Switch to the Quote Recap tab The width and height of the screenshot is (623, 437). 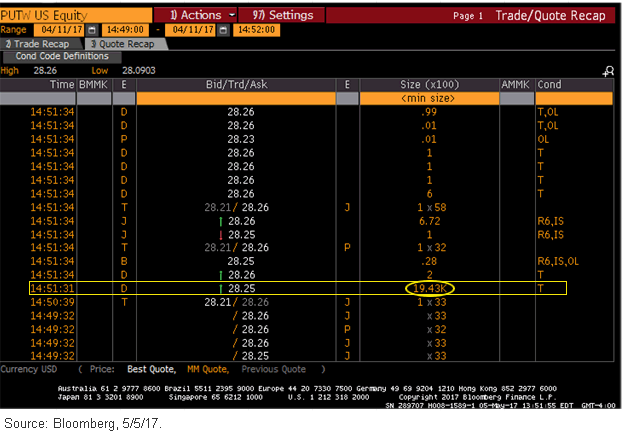click(x=126, y=44)
